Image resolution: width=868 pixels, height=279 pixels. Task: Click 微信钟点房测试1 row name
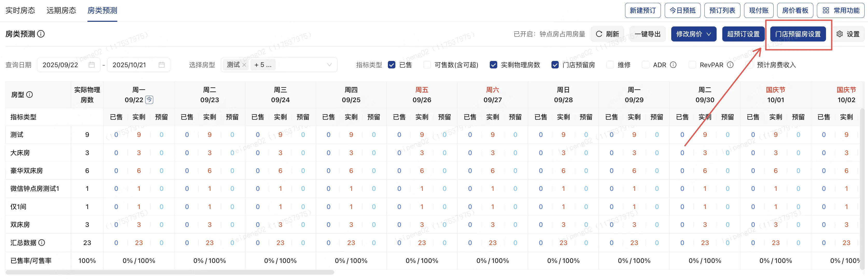point(35,189)
